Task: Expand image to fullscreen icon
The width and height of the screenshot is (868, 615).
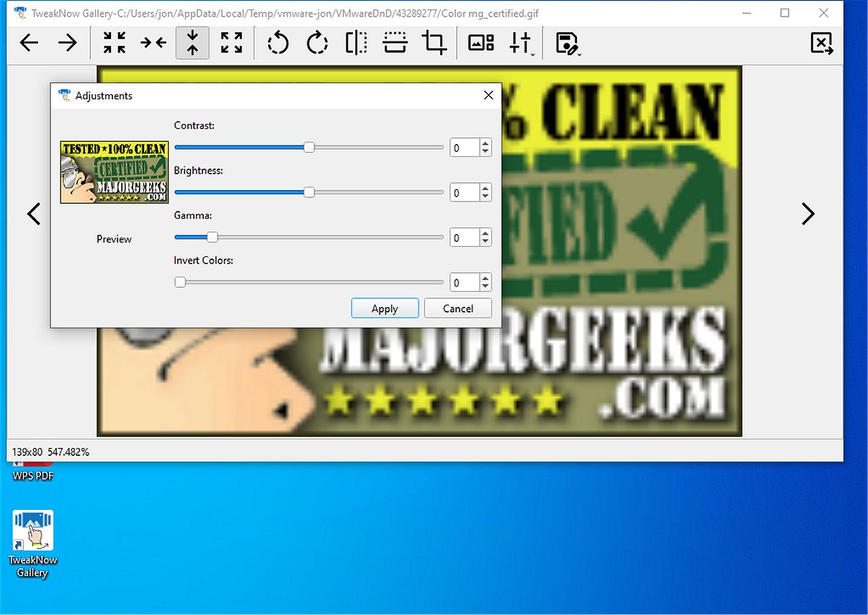Action: [x=231, y=43]
